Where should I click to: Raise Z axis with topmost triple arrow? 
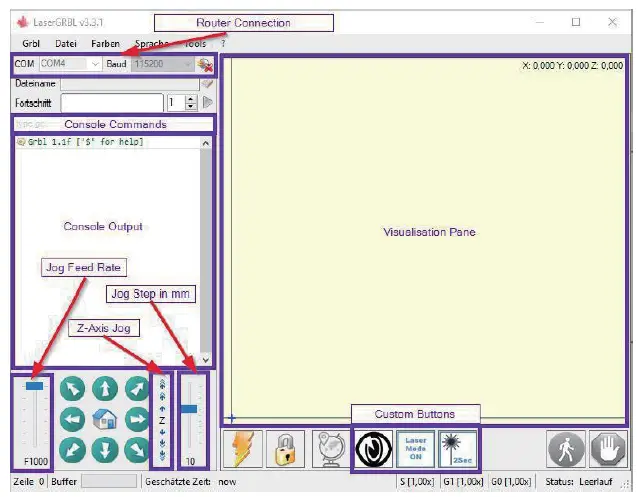tap(162, 383)
